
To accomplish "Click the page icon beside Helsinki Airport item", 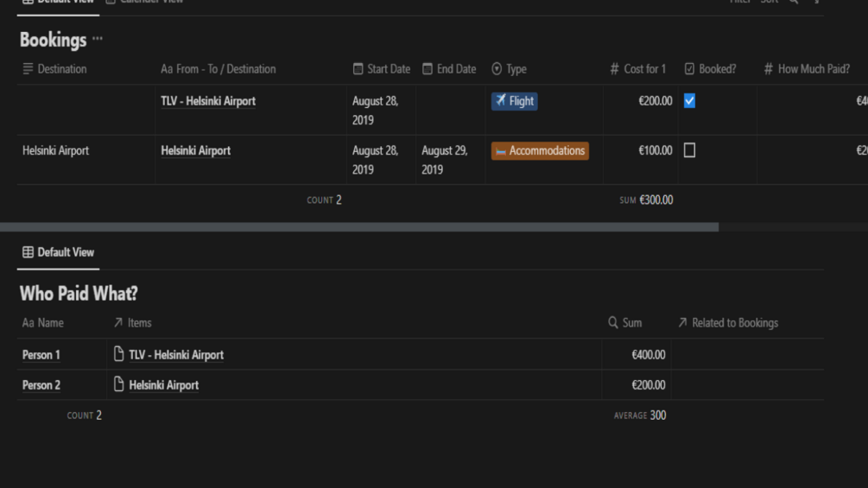I will [119, 385].
